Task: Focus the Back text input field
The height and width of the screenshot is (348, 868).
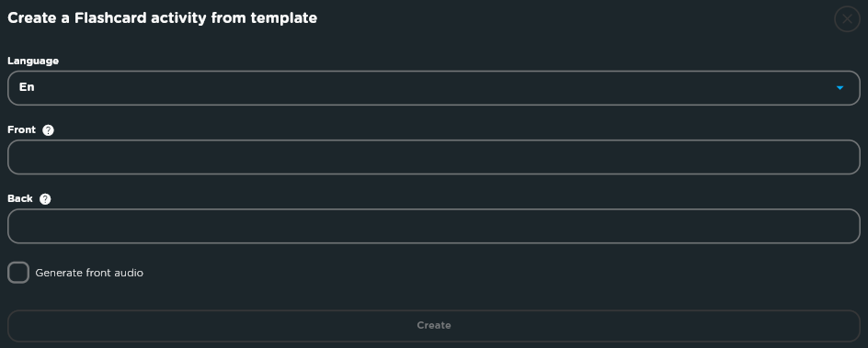Action: [433, 226]
